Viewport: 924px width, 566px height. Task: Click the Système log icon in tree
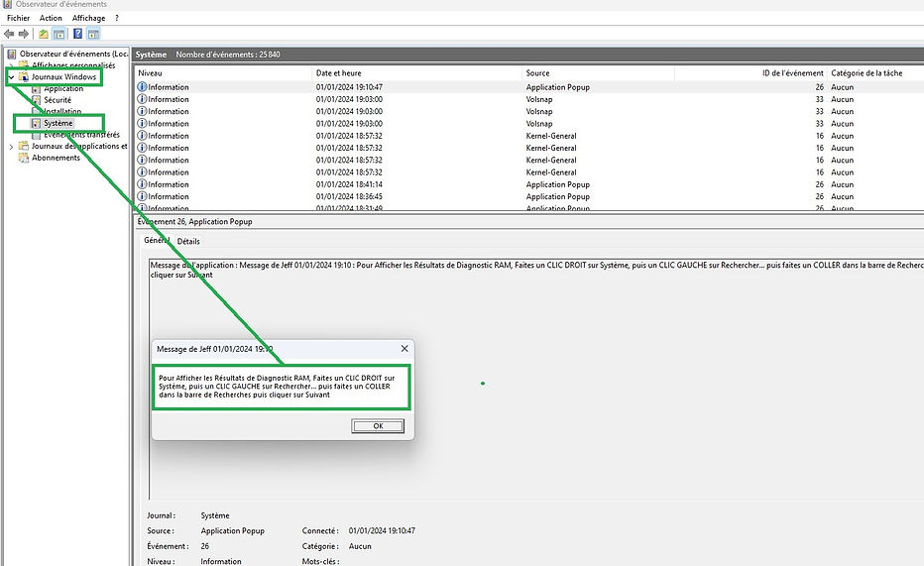[36, 123]
